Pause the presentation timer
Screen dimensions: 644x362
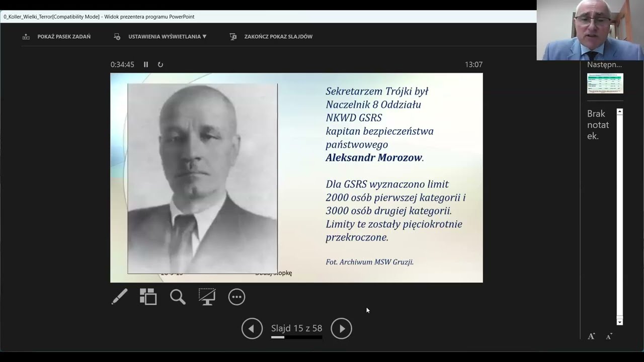point(146,64)
